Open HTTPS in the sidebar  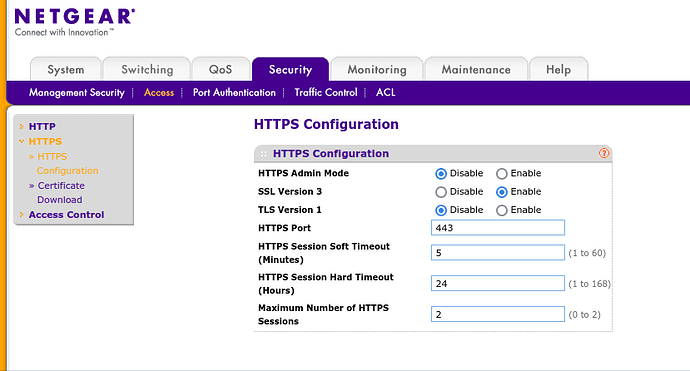(45, 141)
